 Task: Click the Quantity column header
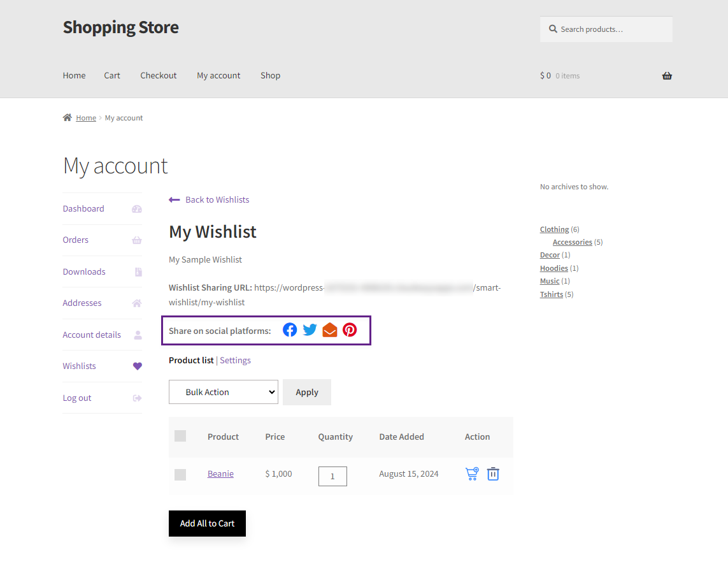(335, 437)
